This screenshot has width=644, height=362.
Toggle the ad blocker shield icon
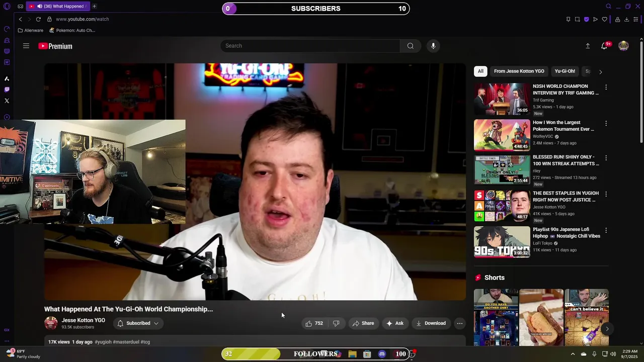click(x=586, y=20)
